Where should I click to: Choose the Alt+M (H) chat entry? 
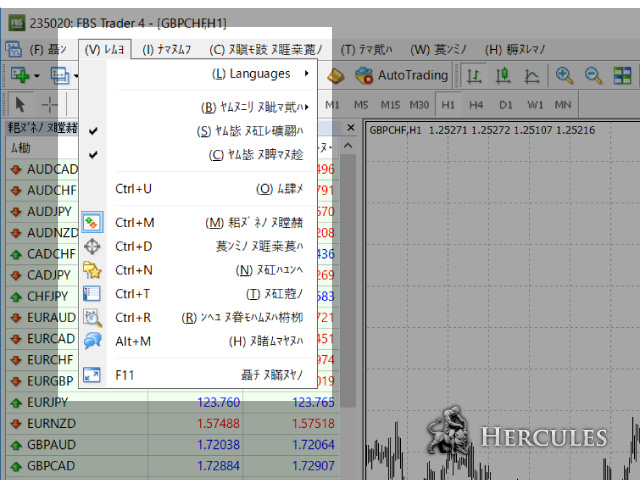pos(198,341)
